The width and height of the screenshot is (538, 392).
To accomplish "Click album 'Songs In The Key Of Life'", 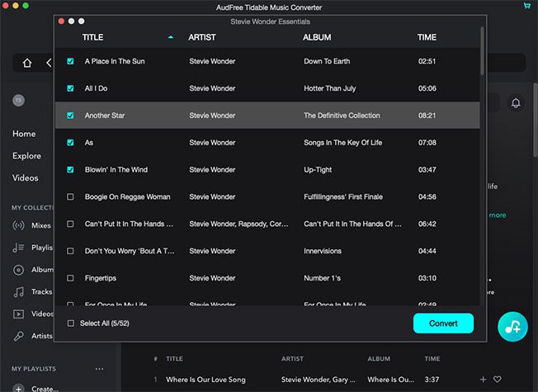I will pos(342,143).
